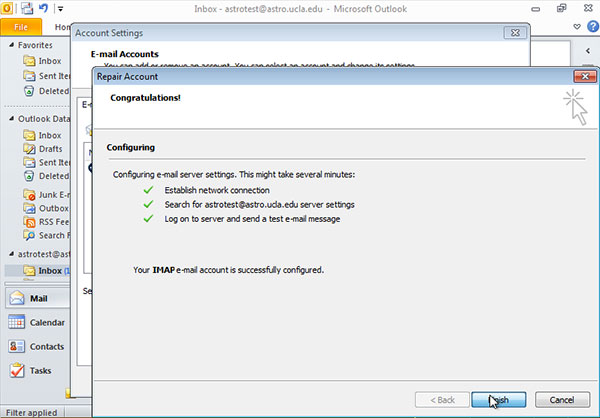Collapse the right-side pane with arrow

[588, 51]
